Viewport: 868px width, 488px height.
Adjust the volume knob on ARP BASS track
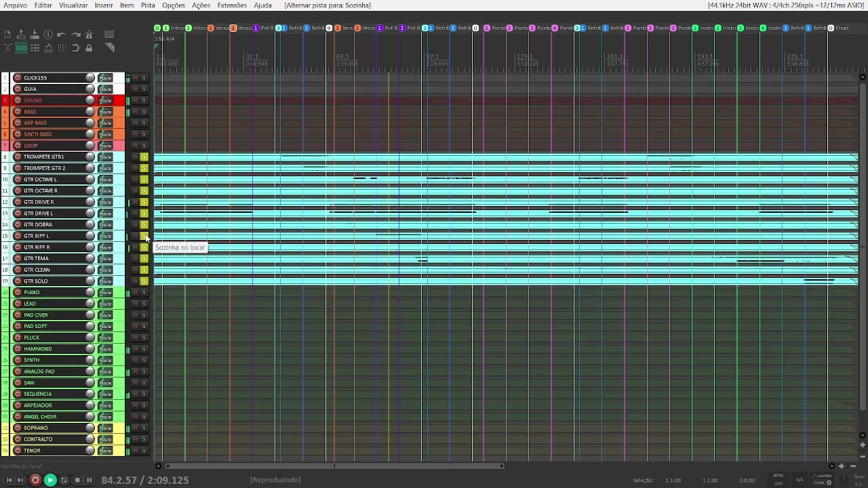[x=90, y=123]
